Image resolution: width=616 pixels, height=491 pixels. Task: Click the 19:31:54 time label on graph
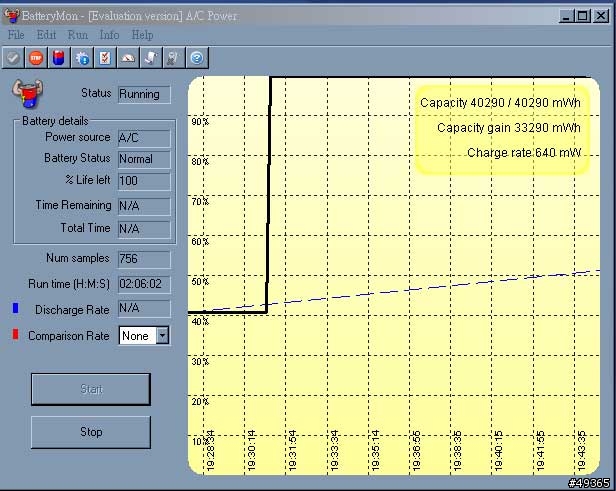pyautogui.click(x=293, y=451)
